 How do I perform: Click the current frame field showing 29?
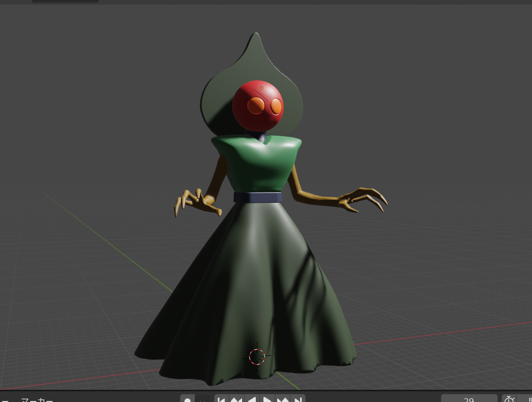(x=469, y=399)
